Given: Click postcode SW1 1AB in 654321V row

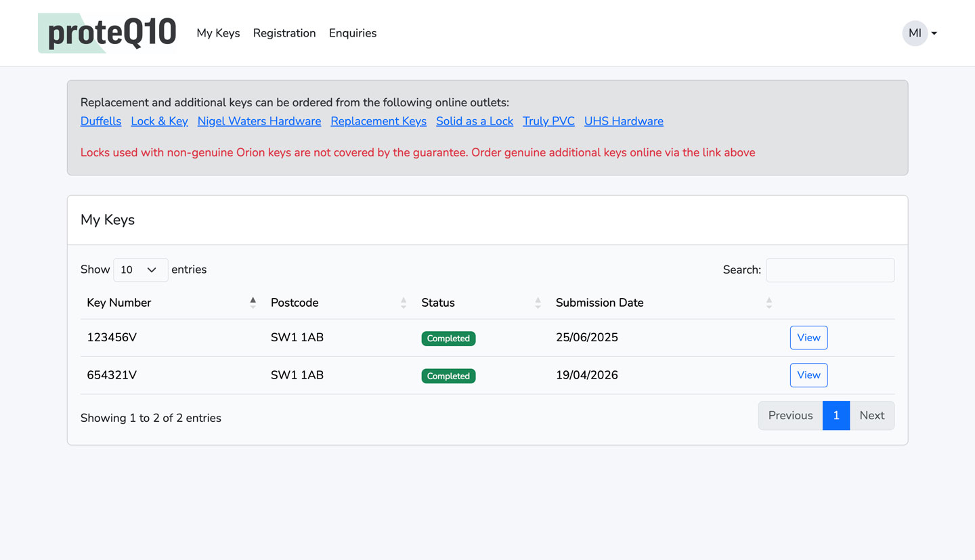Looking at the screenshot, I should 297,375.
